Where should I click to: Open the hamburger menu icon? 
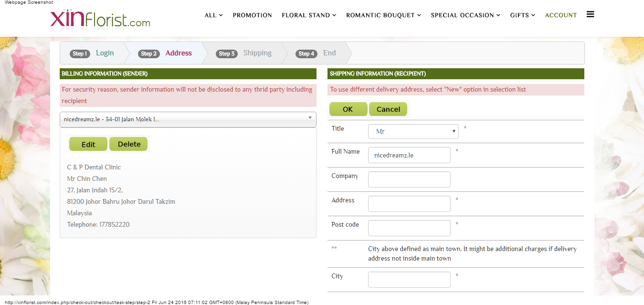tap(590, 14)
